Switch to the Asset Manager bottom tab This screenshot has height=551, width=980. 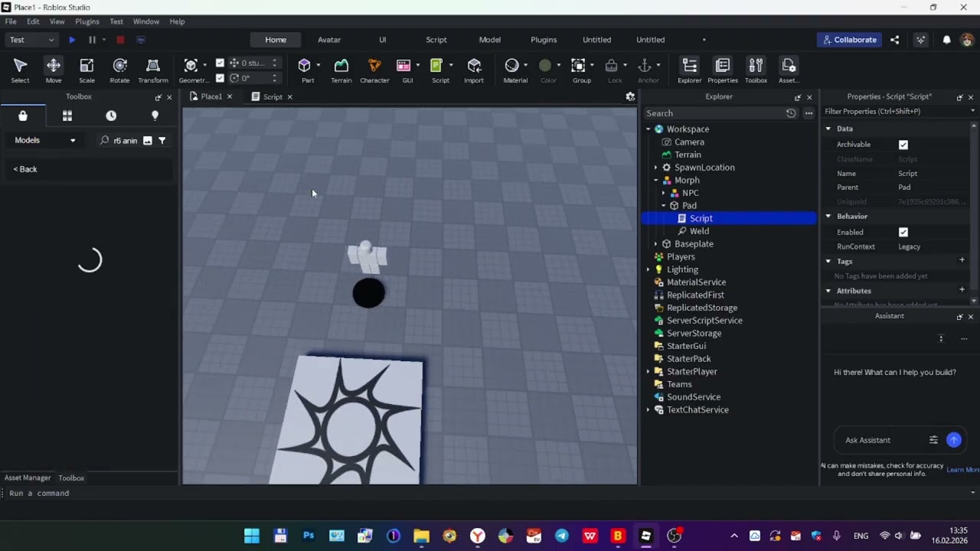28,478
